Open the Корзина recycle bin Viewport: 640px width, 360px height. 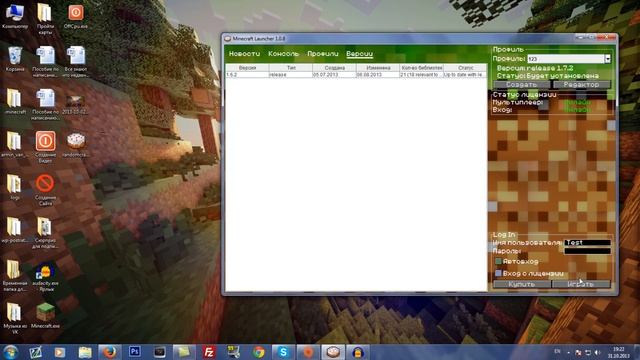(x=15, y=59)
